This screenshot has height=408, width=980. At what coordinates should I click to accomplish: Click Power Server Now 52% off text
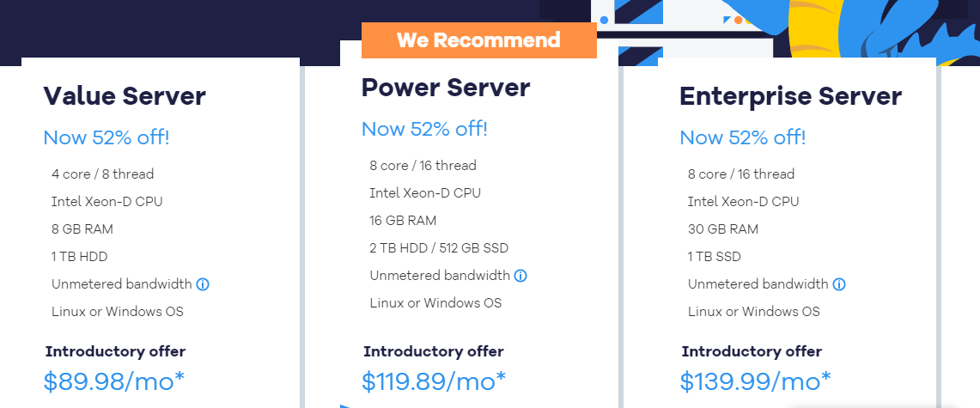tap(424, 129)
